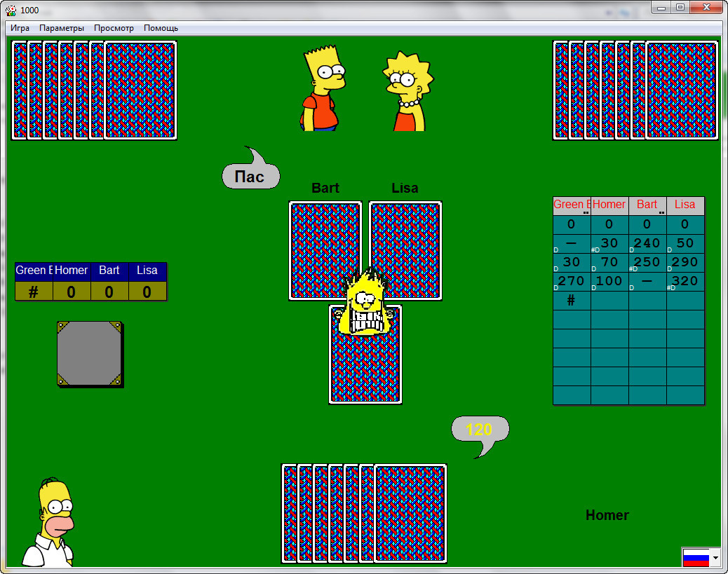Click the 100 score cell
This screenshot has height=574, width=728.
click(x=609, y=281)
